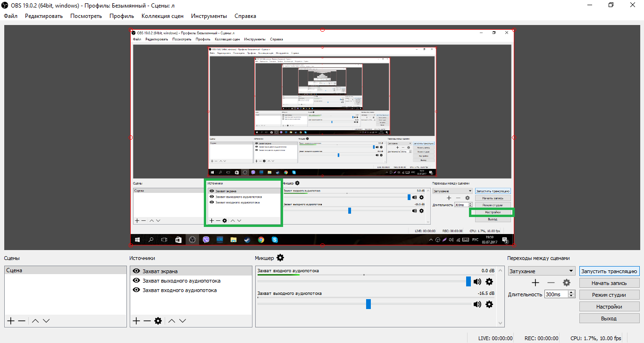Image resolution: width=644 pixels, height=343 pixels.
Task: Expand the Затухание transition dropdown
Action: click(x=571, y=271)
